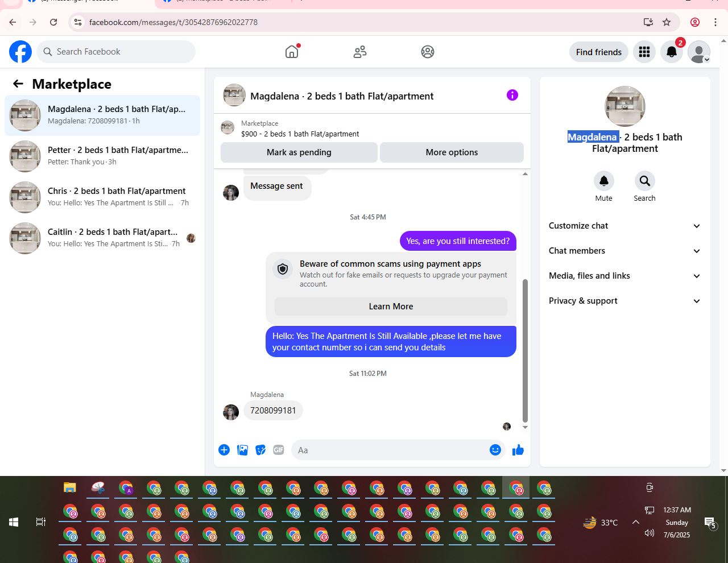728x563 pixels.
Task: Click the $900 listing thumbnail under header
Action: (x=227, y=128)
